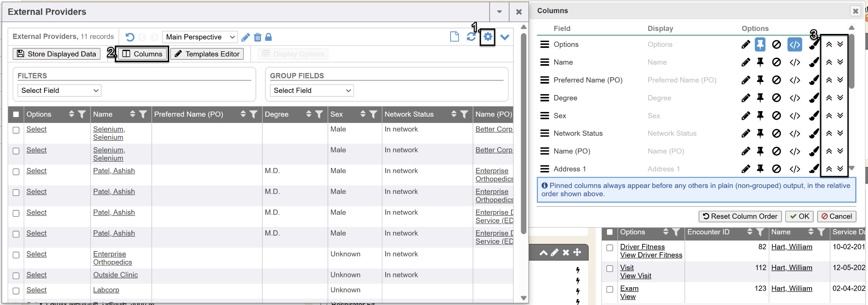Open the Outside Clinic provider link
The width and height of the screenshot is (868, 305).
pyautogui.click(x=115, y=275)
